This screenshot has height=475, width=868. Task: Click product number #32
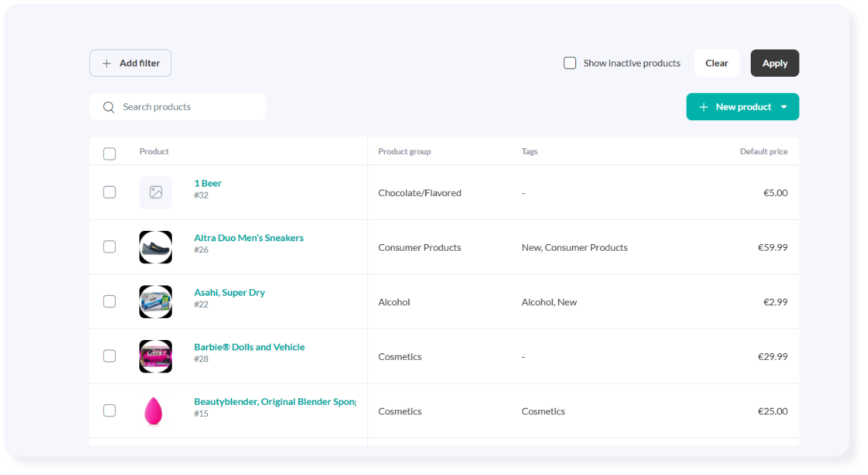(x=201, y=195)
